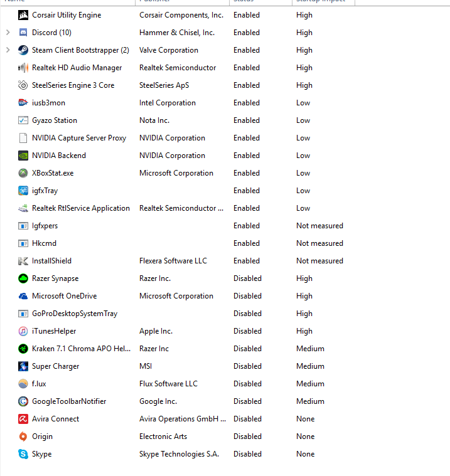Click publisher Skype Technologies S.A.
450x476 pixels.
pos(179,454)
